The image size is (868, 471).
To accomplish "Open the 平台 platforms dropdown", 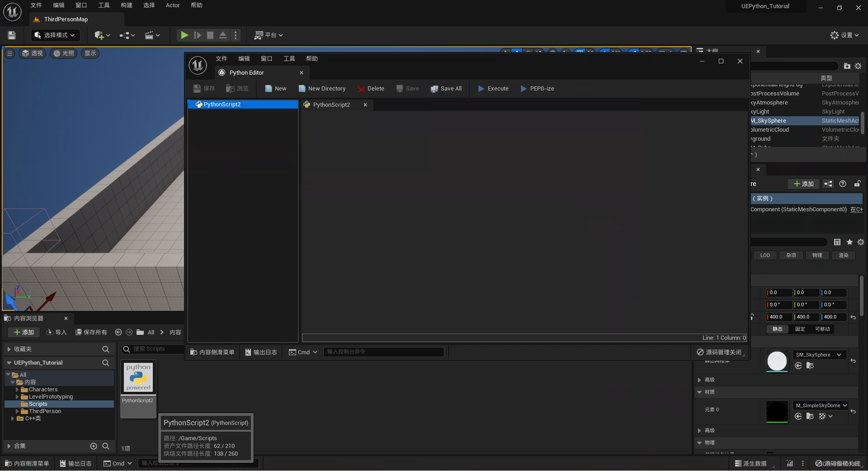I will (x=269, y=35).
